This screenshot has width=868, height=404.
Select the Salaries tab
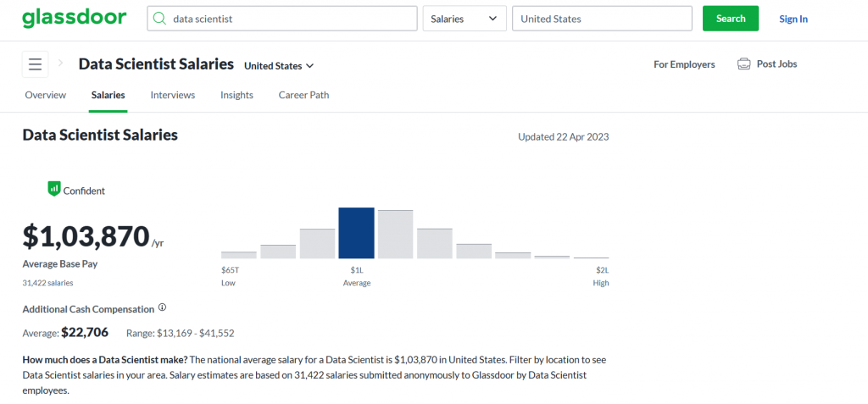click(x=108, y=95)
